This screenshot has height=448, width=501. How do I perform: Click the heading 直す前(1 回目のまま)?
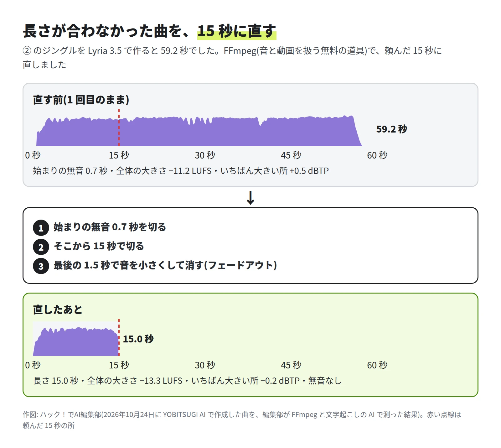(x=81, y=100)
